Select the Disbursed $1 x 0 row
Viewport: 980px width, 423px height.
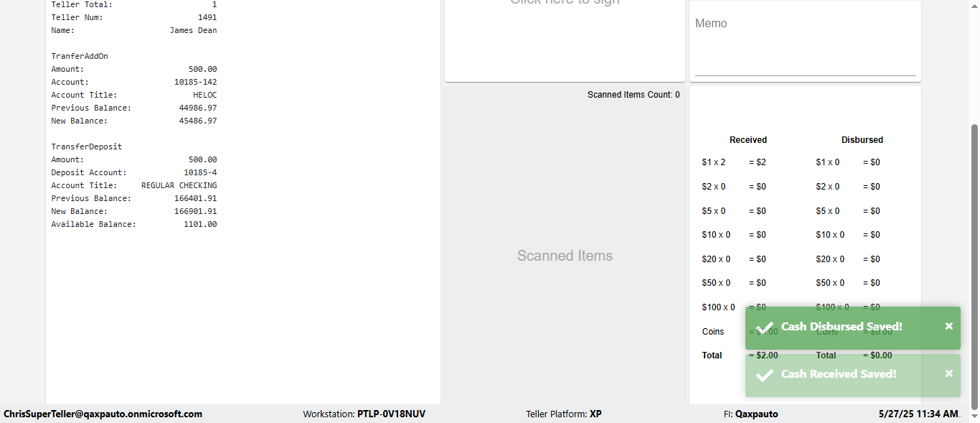click(848, 162)
